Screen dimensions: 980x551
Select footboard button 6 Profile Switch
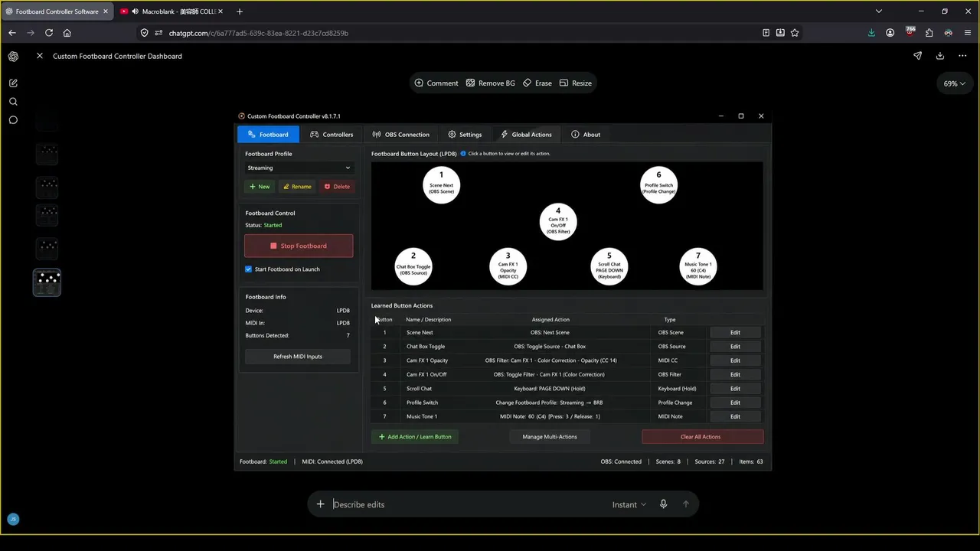658,184
